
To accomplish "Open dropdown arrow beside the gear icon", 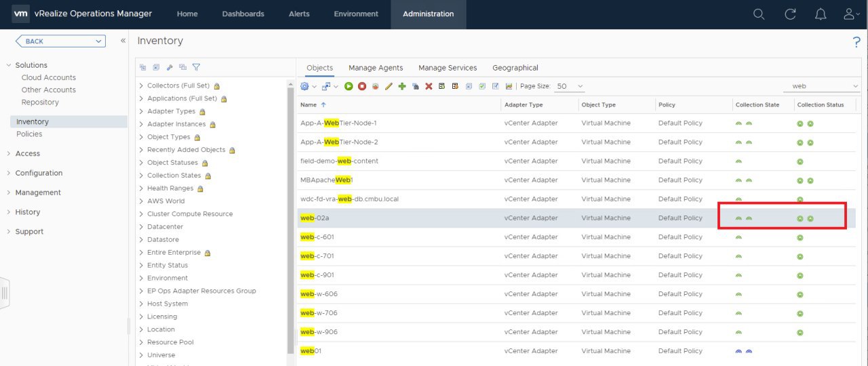I will click(315, 86).
